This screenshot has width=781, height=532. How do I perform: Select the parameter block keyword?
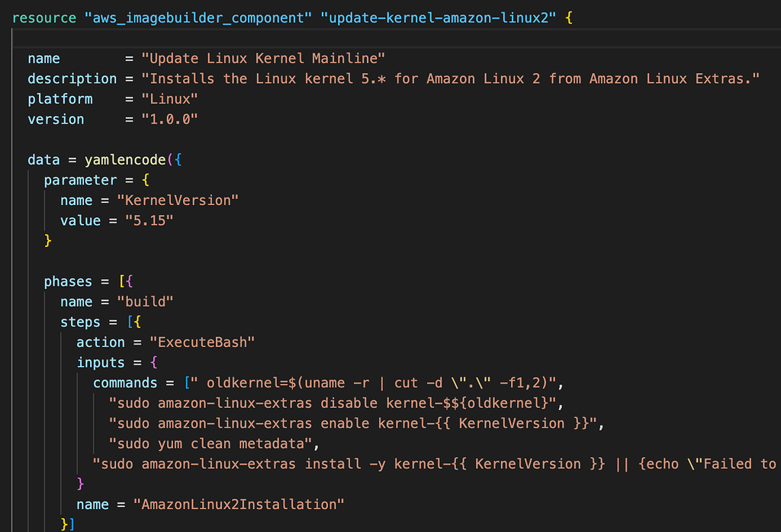point(80,180)
